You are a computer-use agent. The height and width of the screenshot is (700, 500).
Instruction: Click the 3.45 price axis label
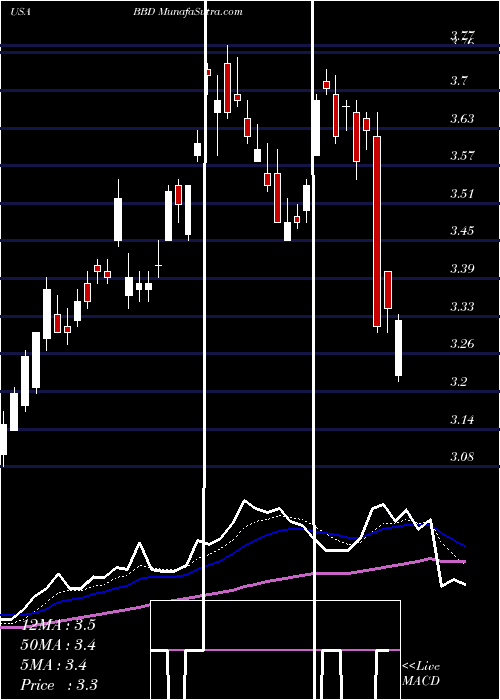click(462, 231)
